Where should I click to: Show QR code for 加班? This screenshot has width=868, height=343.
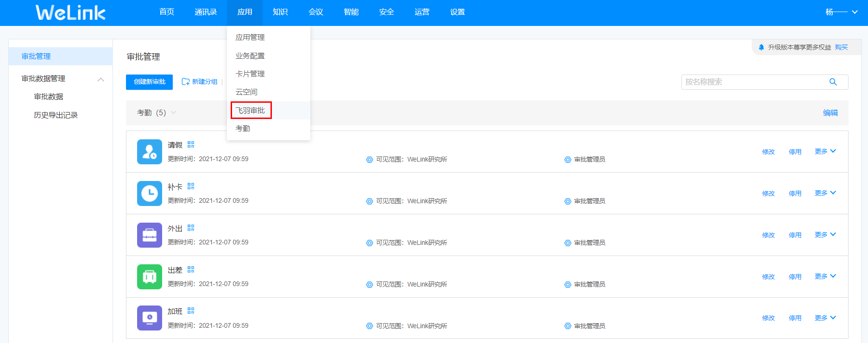click(x=191, y=311)
